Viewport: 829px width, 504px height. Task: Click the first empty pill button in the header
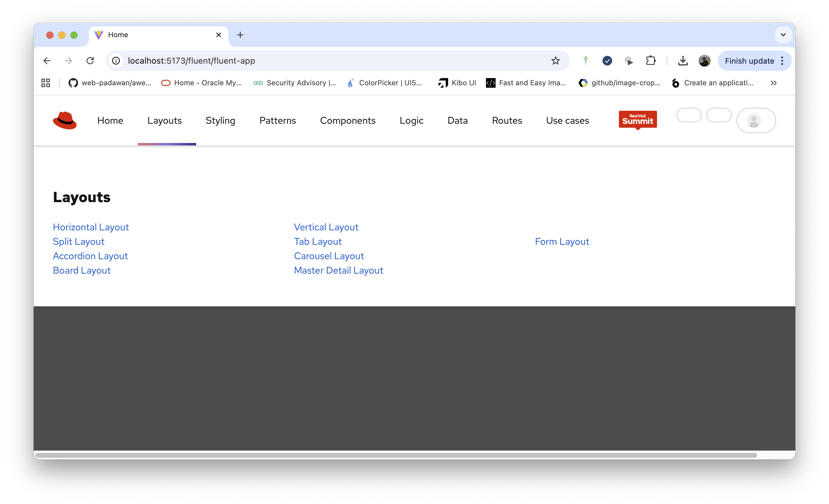point(689,115)
